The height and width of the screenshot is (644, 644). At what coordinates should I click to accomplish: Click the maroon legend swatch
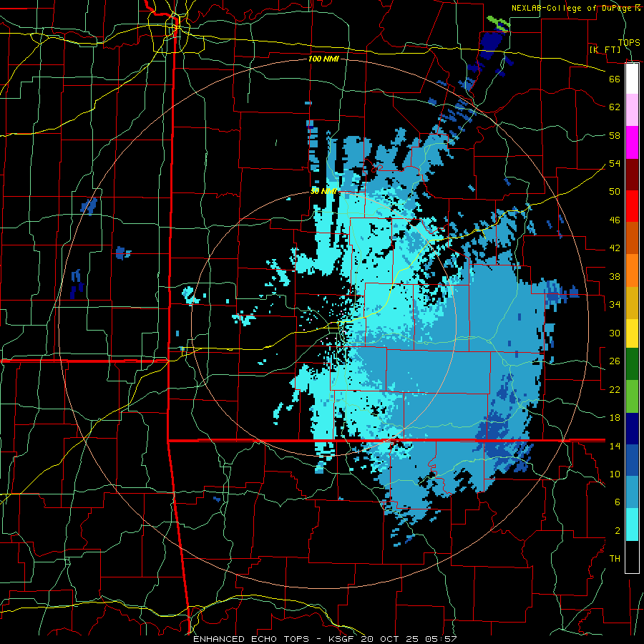[632, 174]
